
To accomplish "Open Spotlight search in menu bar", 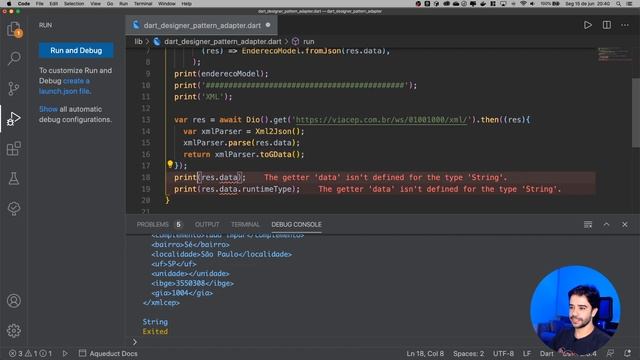I will [x=619, y=4].
